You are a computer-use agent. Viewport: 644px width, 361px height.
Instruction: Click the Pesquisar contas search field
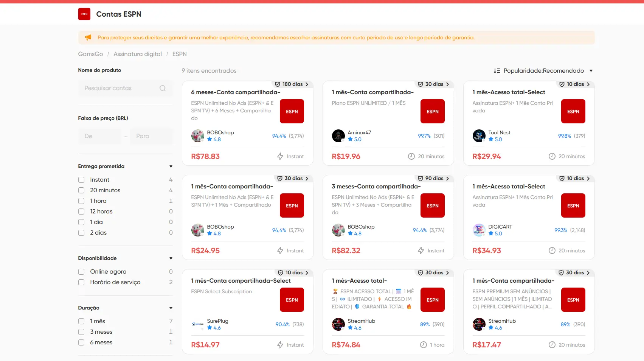pos(126,88)
